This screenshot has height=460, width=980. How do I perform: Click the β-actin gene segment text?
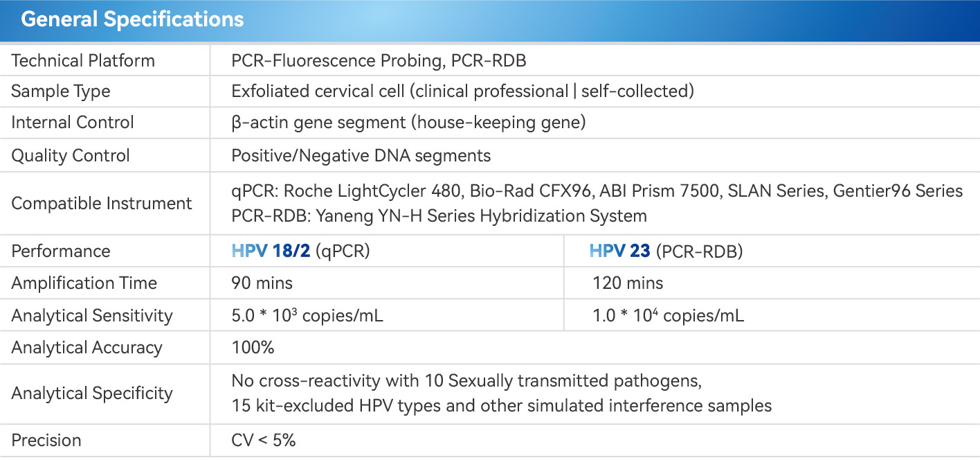(408, 123)
